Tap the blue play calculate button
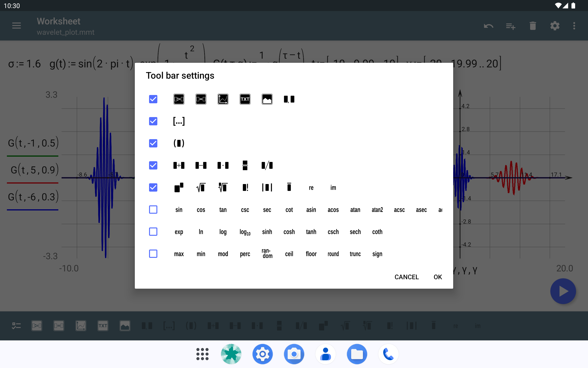 (563, 291)
